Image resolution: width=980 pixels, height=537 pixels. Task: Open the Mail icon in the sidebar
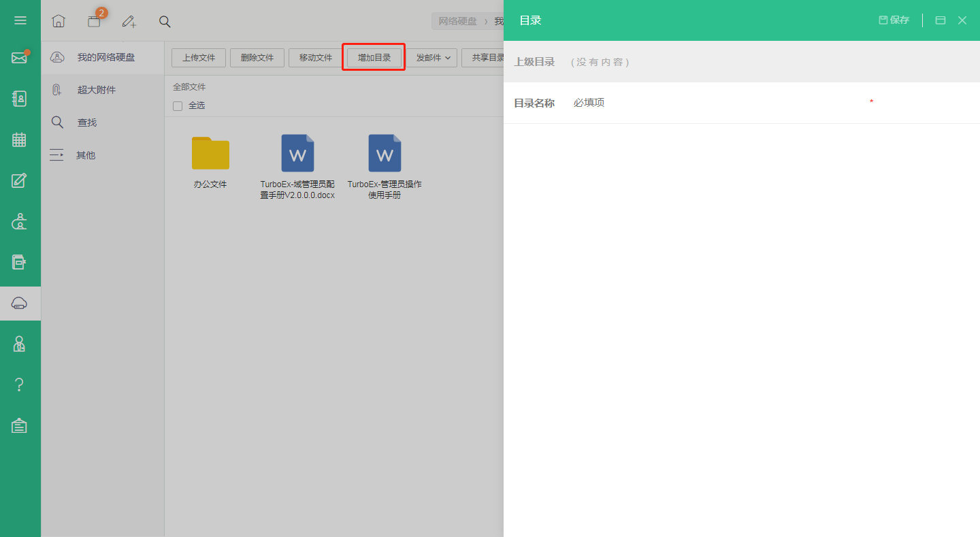(x=20, y=58)
